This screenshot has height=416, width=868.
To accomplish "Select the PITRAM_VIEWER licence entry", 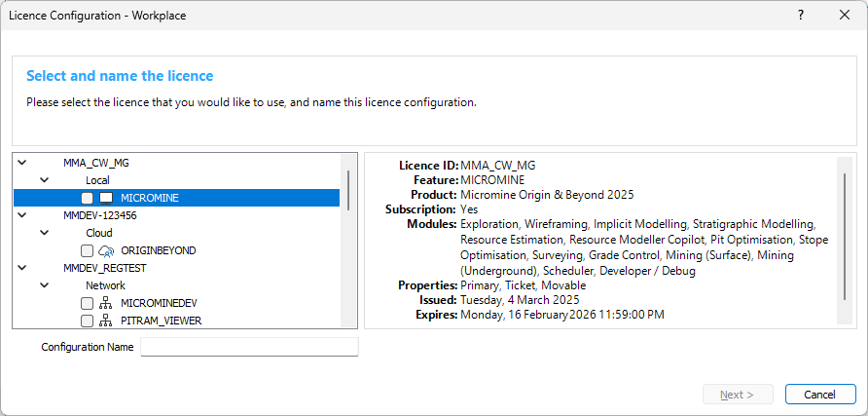I will [x=161, y=321].
